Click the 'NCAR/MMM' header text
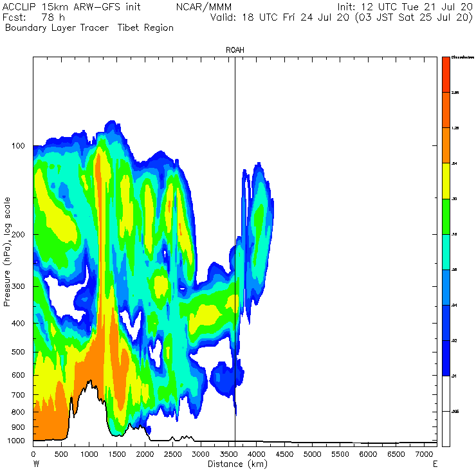This screenshot has height=476, width=476. coord(204,7)
